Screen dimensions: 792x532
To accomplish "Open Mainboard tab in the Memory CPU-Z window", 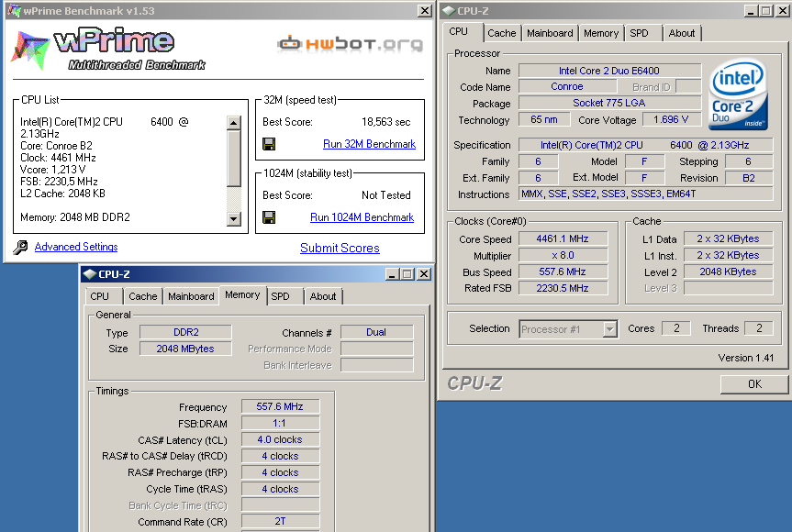I will [x=191, y=296].
